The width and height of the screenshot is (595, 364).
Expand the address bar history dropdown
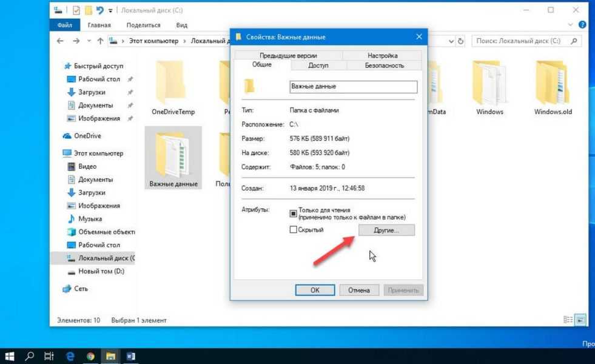pyautogui.click(x=451, y=41)
